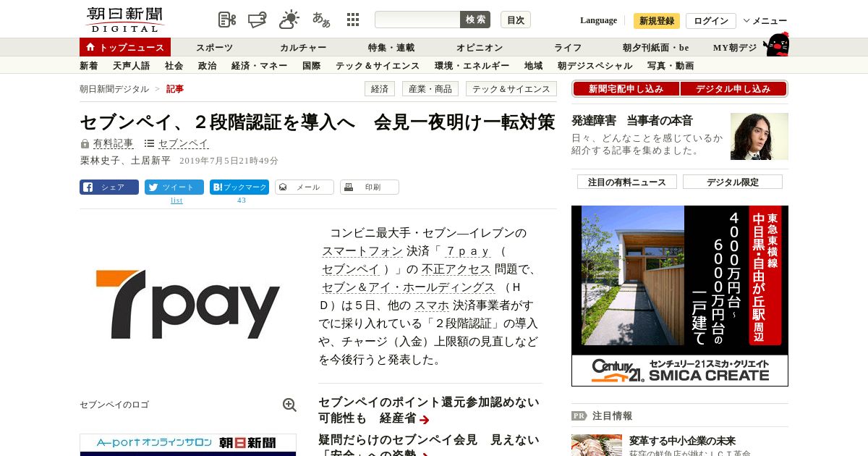Image resolution: width=868 pixels, height=456 pixels.
Task: Click デジタル申し込み button
Action: 733,89
